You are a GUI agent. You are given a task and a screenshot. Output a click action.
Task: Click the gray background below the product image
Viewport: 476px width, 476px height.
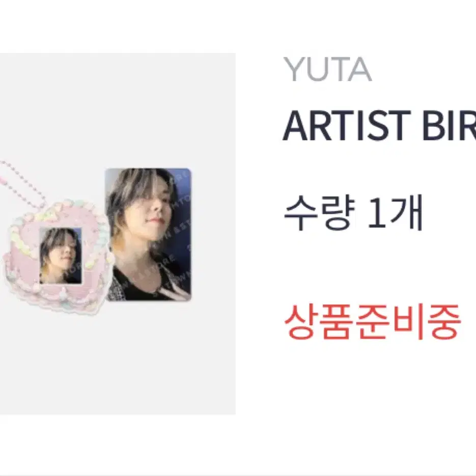118,365
